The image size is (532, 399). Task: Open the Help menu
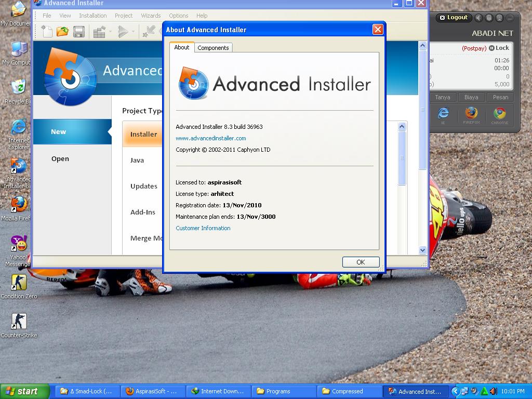(202, 16)
